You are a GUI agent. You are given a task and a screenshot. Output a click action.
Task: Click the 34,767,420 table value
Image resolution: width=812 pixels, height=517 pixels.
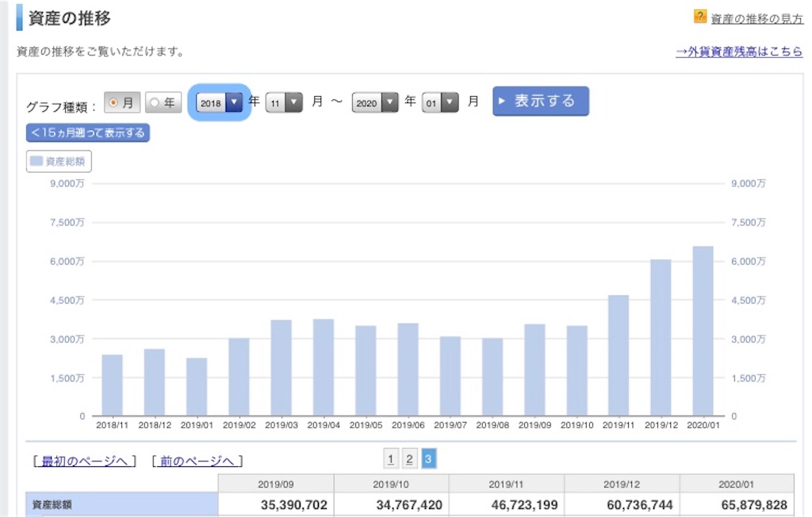coord(409,504)
